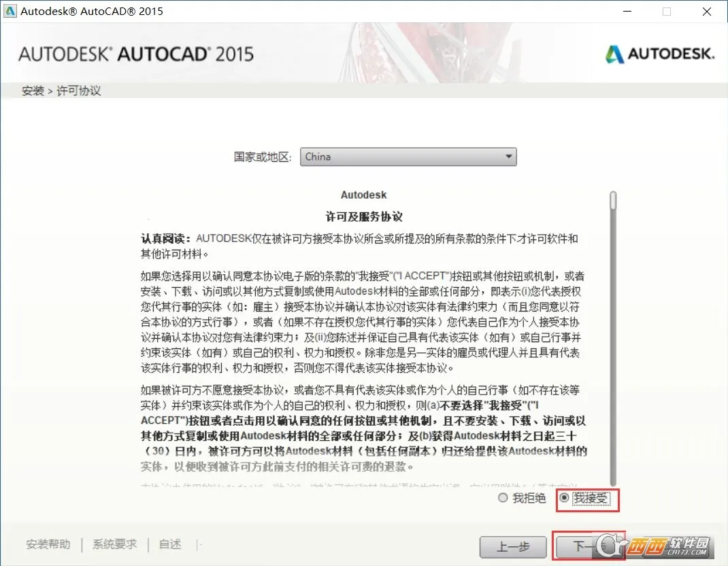Click the 上一步 button
This screenshot has width=728, height=566.
tap(513, 546)
